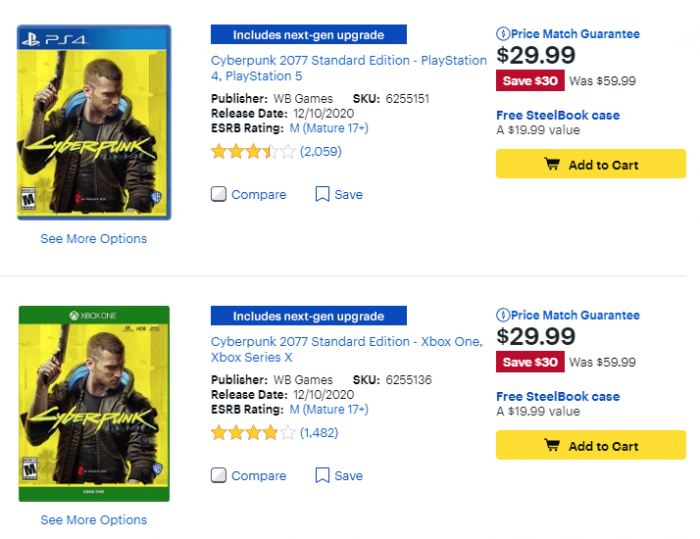
Task: Click Price Match Guarantee dollar icon for PlayStation listing
Action: (x=503, y=33)
